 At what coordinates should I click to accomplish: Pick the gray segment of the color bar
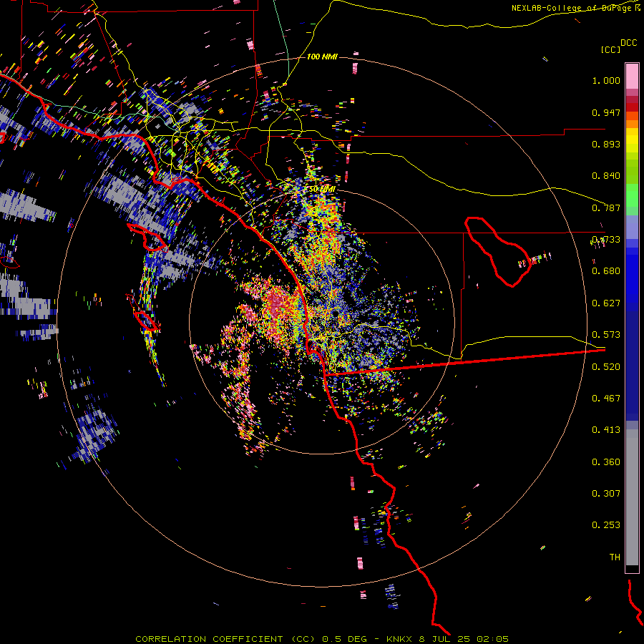[x=632, y=497]
